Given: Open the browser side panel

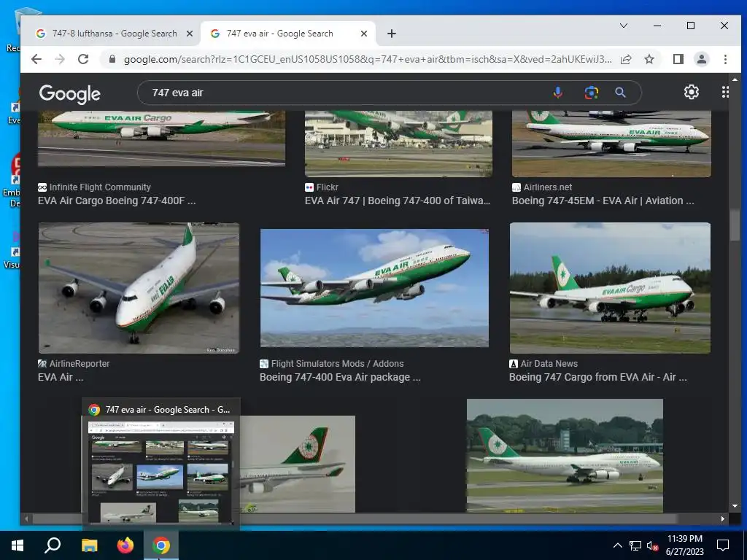Looking at the screenshot, I should click(678, 59).
